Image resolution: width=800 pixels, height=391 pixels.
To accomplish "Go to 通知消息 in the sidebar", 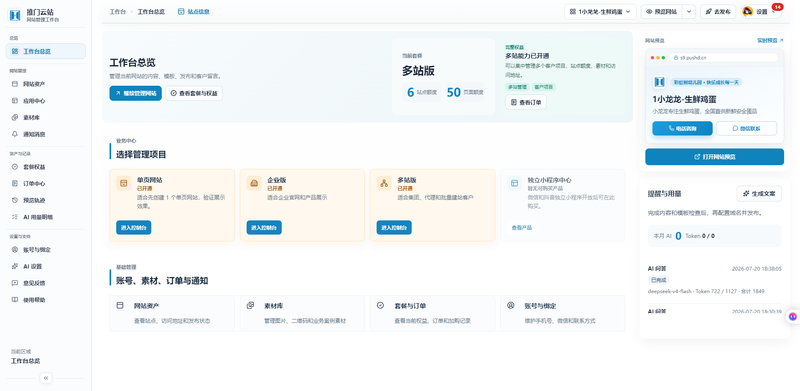I will (46, 134).
